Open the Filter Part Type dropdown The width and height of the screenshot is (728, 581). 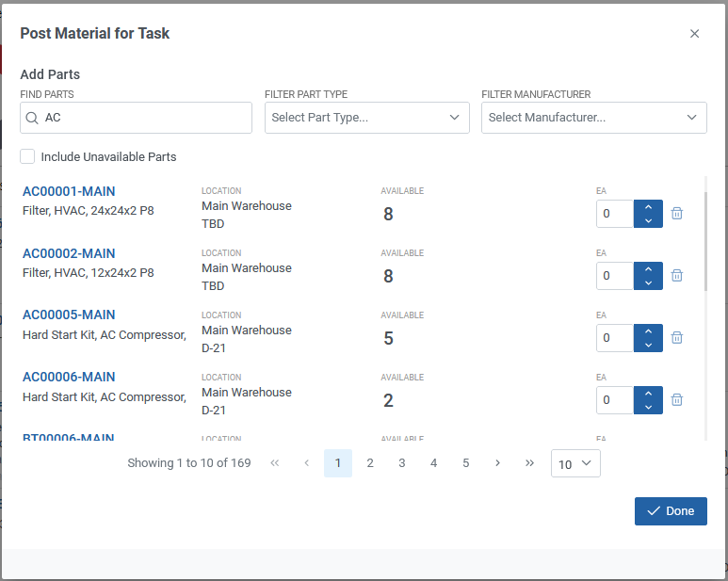tap(366, 118)
